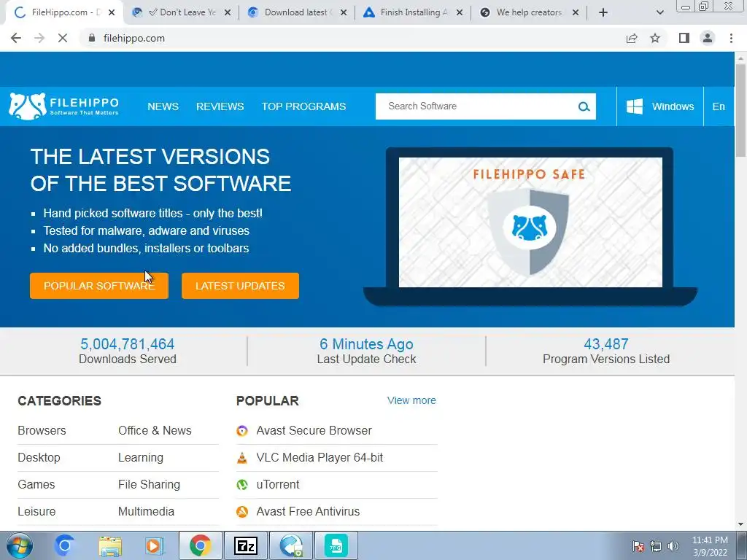Open the Chrome three-dot menu

click(x=731, y=38)
